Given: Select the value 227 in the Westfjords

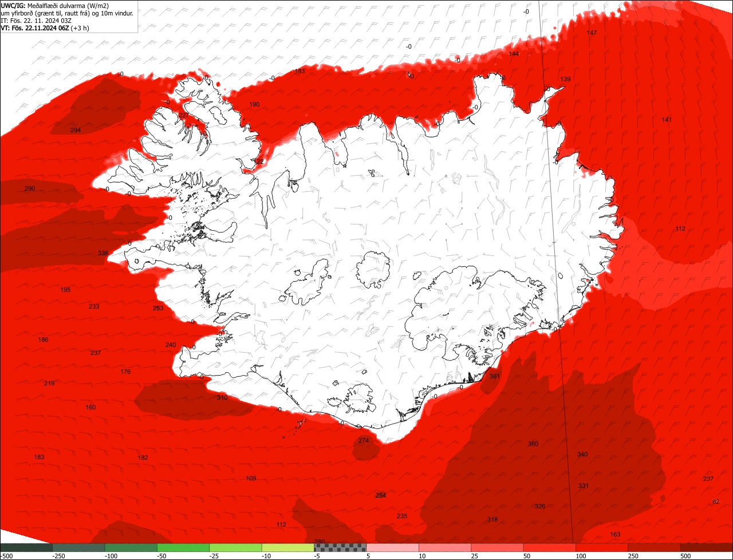Looking at the screenshot, I should 184,115.
